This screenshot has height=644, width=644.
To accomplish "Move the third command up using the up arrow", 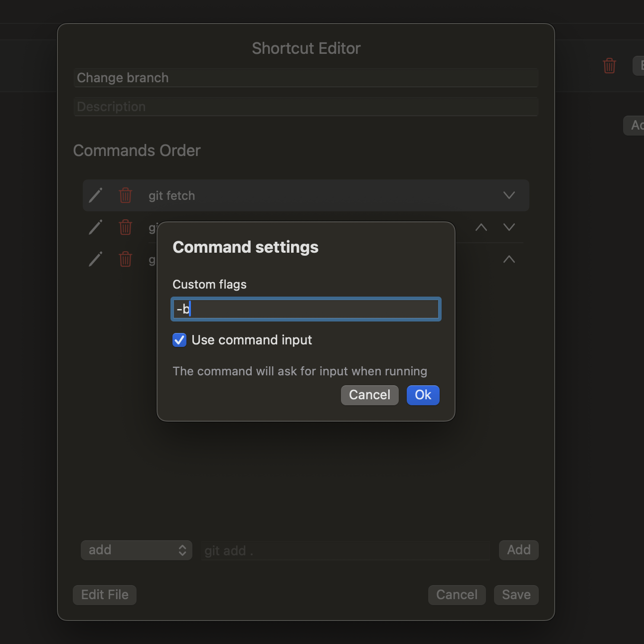I will pyautogui.click(x=508, y=259).
